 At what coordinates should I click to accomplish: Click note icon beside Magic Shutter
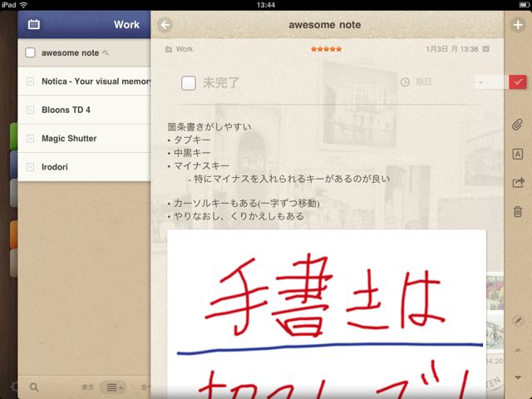(x=30, y=139)
